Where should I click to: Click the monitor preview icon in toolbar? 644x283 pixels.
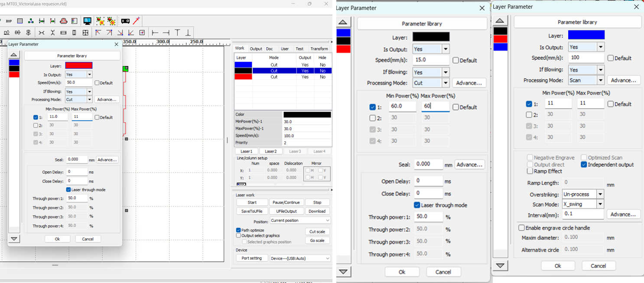coord(87,21)
